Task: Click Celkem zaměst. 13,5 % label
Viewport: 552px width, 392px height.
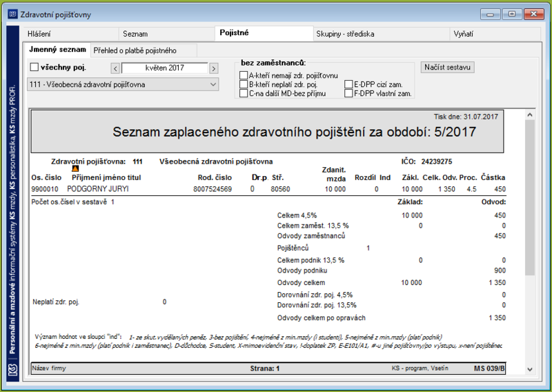Action: point(313,226)
